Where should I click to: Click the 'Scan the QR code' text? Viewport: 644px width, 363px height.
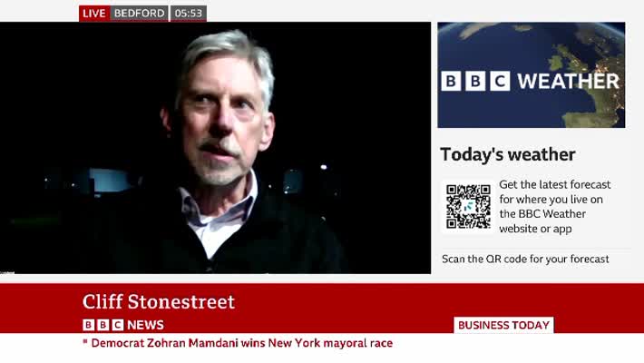click(525, 259)
